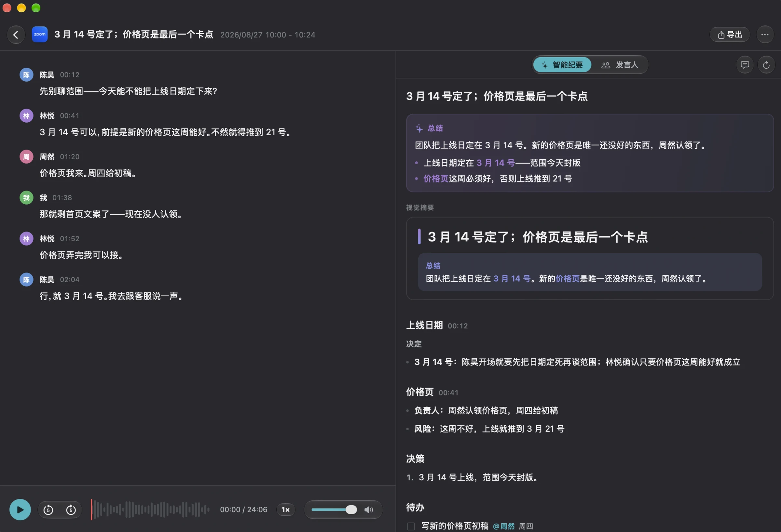Change the 1× playback speed
Viewport: 781px width, 532px height.
coord(286,510)
